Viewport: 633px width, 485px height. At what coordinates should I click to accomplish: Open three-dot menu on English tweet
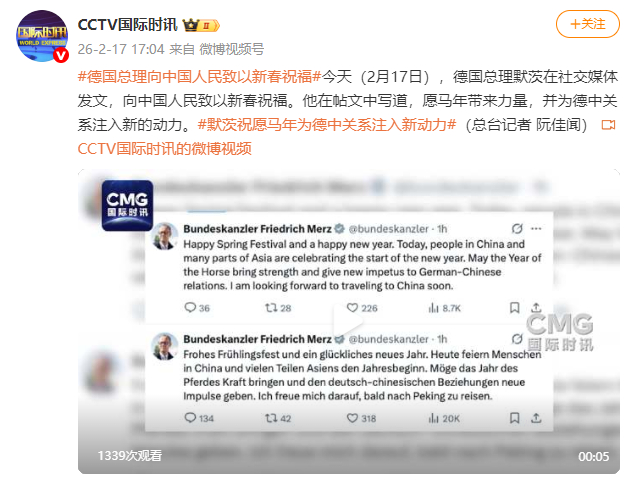pyautogui.click(x=536, y=229)
